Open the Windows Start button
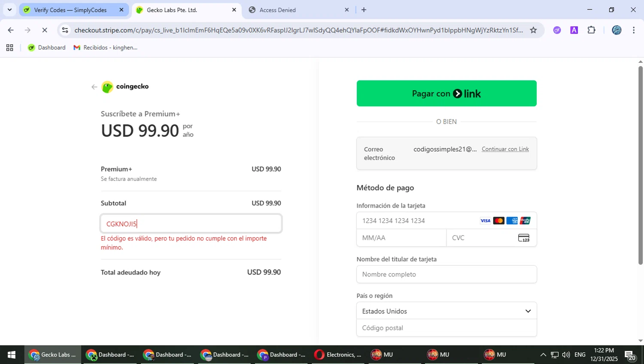 (12, 355)
